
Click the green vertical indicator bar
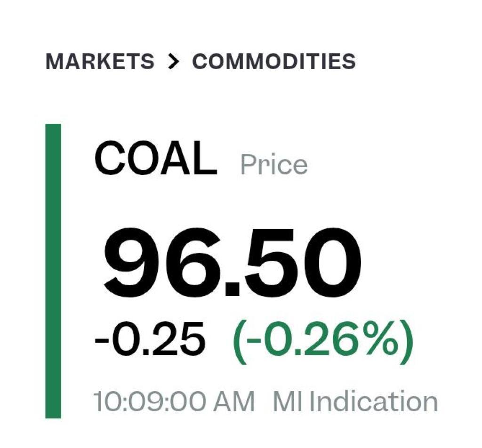click(53, 271)
